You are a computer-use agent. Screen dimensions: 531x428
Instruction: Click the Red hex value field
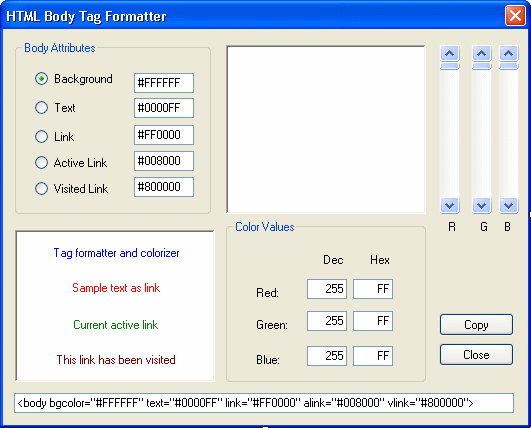click(x=373, y=289)
